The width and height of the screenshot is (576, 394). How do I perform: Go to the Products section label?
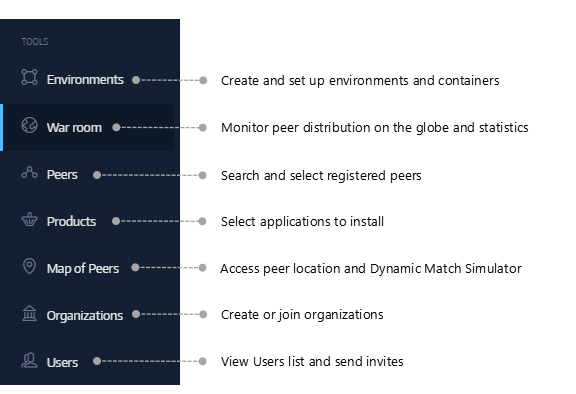[71, 221]
